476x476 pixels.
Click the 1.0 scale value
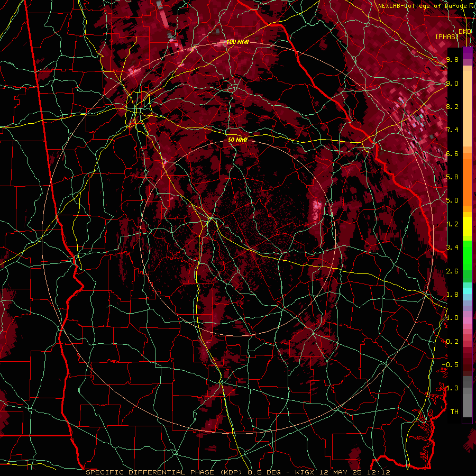pos(452,318)
